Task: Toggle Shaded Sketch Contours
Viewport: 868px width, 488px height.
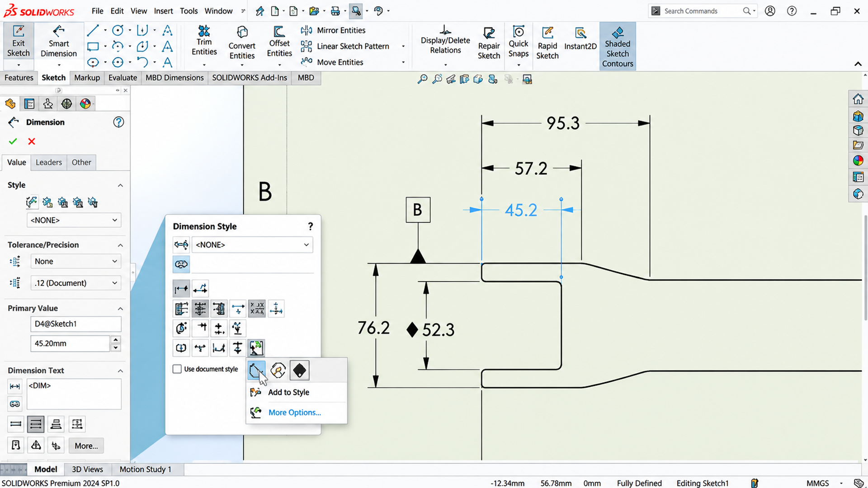Action: click(618, 47)
